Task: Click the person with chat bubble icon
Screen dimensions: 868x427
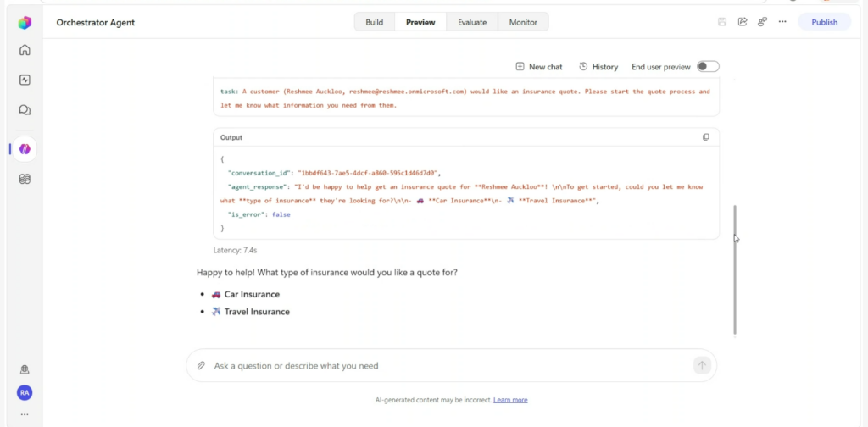Action: pyautogui.click(x=762, y=22)
